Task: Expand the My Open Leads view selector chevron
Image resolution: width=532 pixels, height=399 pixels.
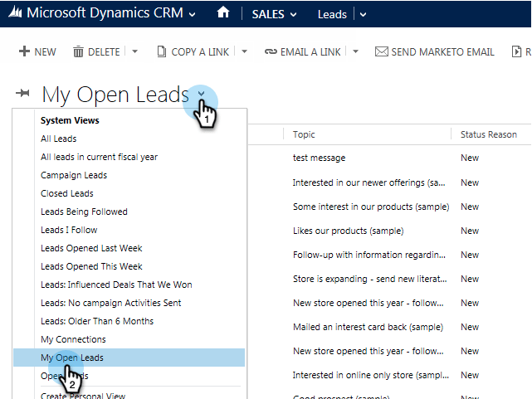Action: [x=201, y=94]
